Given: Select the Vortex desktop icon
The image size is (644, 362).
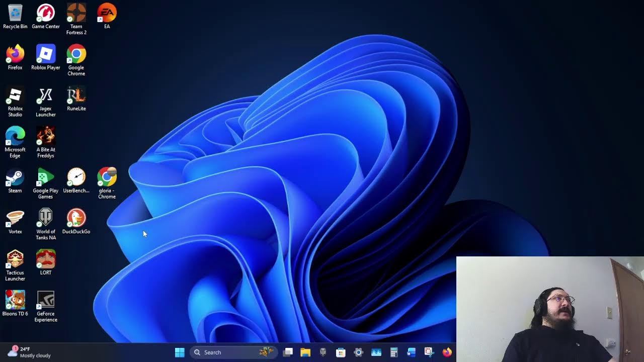Looking at the screenshot, I should (15, 222).
